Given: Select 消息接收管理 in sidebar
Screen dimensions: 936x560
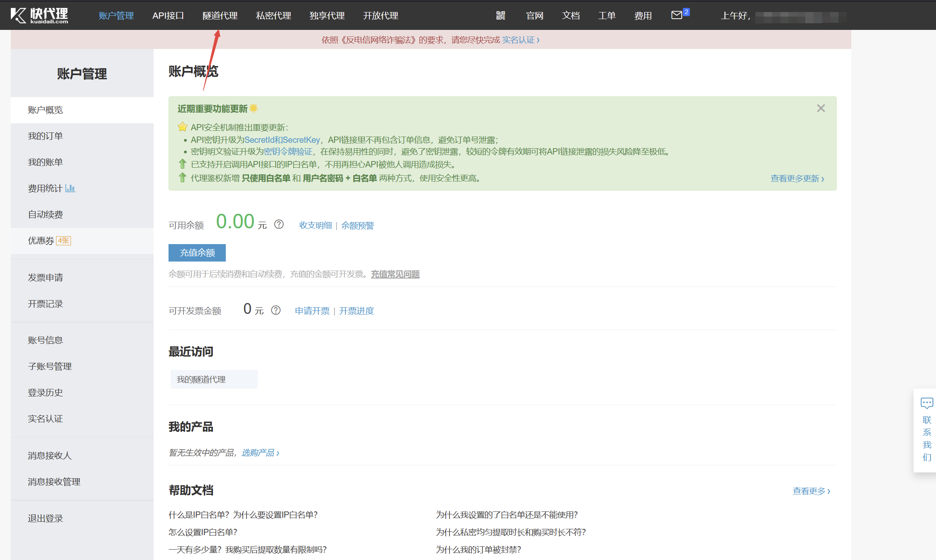Looking at the screenshot, I should click(x=82, y=482).
